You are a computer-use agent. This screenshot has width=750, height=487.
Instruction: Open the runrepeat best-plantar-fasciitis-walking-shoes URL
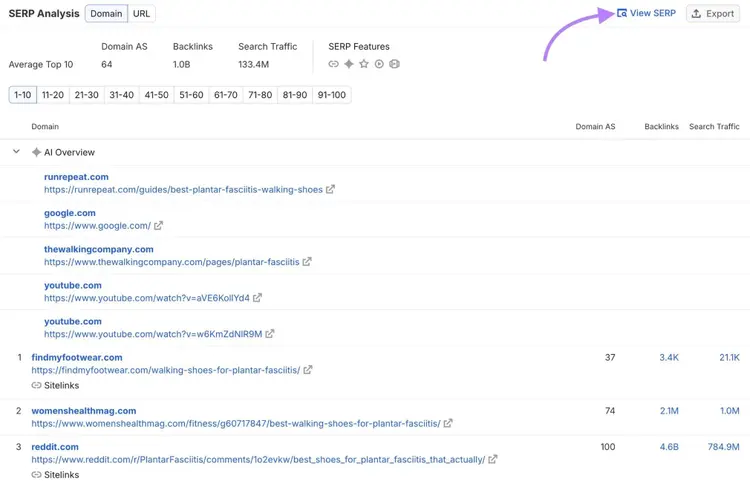(x=183, y=189)
